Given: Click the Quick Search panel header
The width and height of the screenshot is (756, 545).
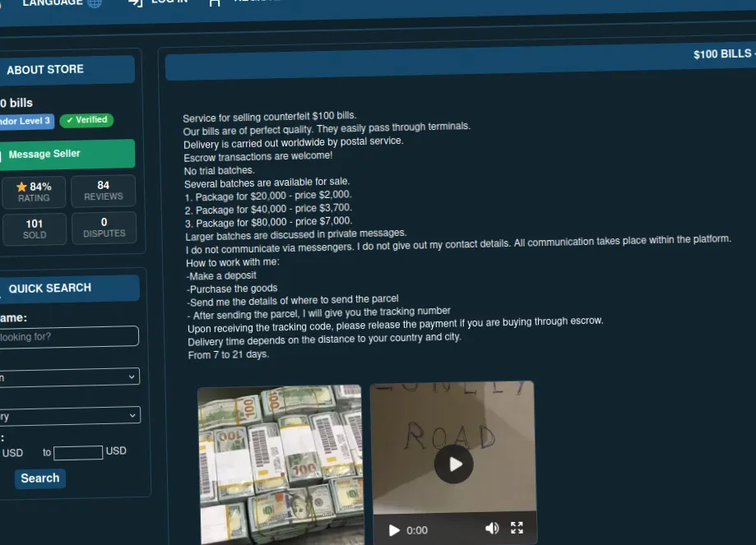Looking at the screenshot, I should pos(69,289).
